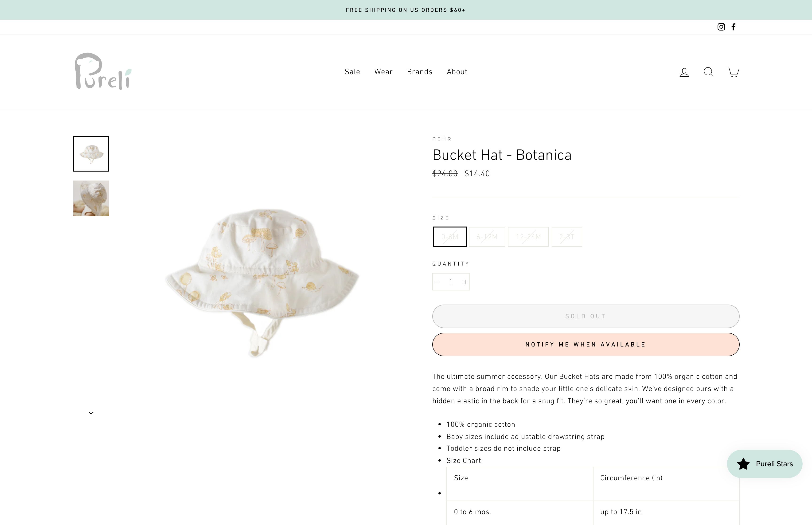The image size is (812, 525).
Task: Open the Facebook page icon
Action: point(734,27)
